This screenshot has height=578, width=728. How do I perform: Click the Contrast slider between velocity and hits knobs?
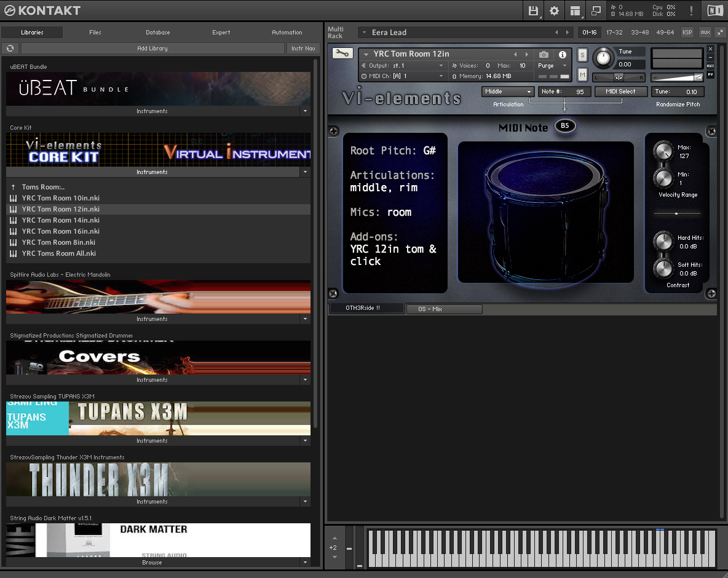point(677,213)
